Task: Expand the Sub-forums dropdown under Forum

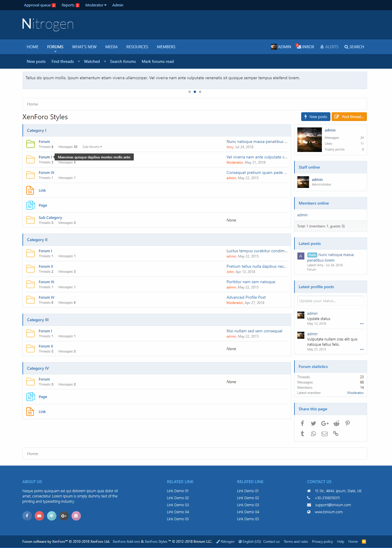Action: [x=92, y=147]
